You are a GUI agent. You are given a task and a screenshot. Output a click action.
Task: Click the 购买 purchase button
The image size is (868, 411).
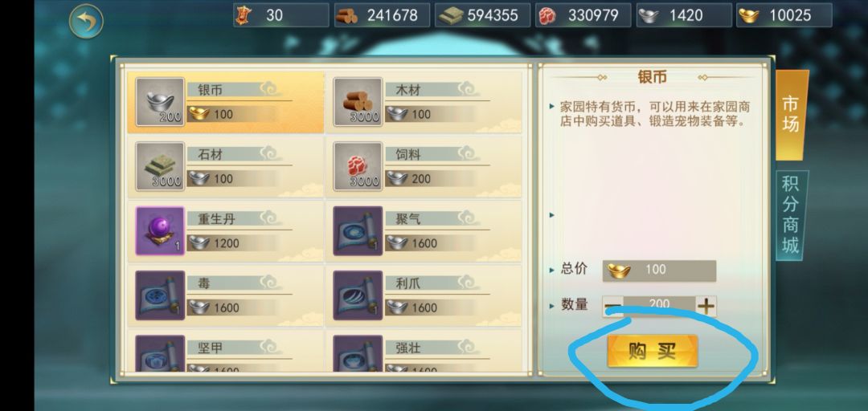coord(652,352)
